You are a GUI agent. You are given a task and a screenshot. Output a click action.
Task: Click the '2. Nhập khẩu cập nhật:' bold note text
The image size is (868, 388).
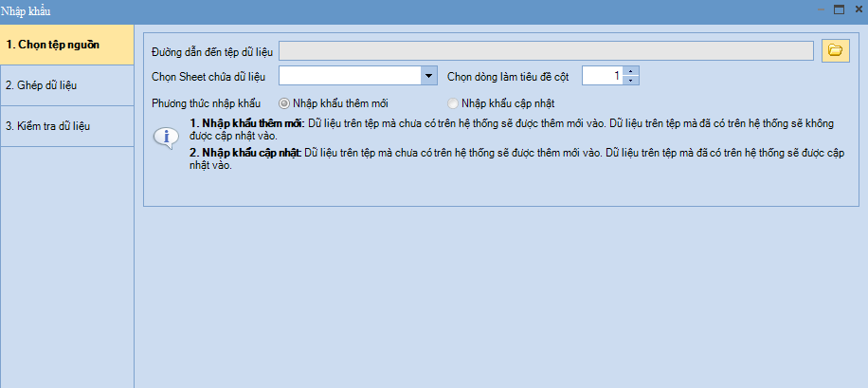click(245, 153)
